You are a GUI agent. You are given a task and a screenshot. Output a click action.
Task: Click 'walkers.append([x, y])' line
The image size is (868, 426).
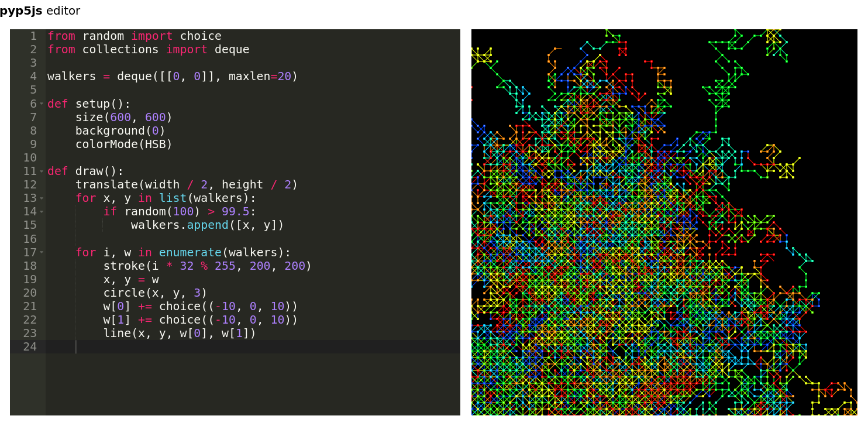(208, 225)
